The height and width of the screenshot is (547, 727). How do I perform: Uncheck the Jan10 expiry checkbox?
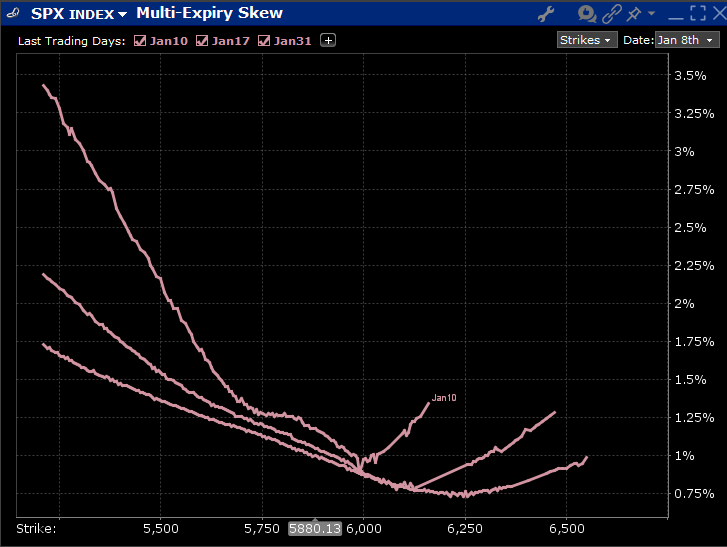click(x=140, y=41)
